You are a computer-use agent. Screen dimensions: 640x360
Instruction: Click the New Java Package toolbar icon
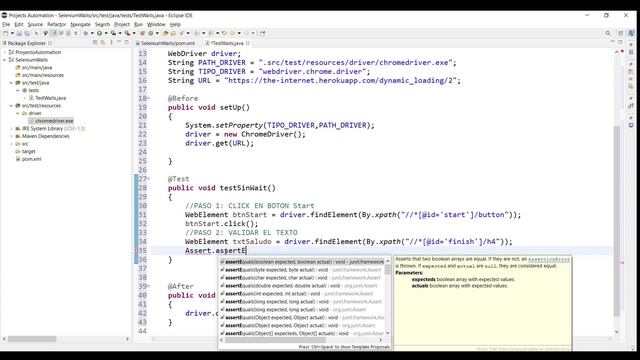pos(142,33)
